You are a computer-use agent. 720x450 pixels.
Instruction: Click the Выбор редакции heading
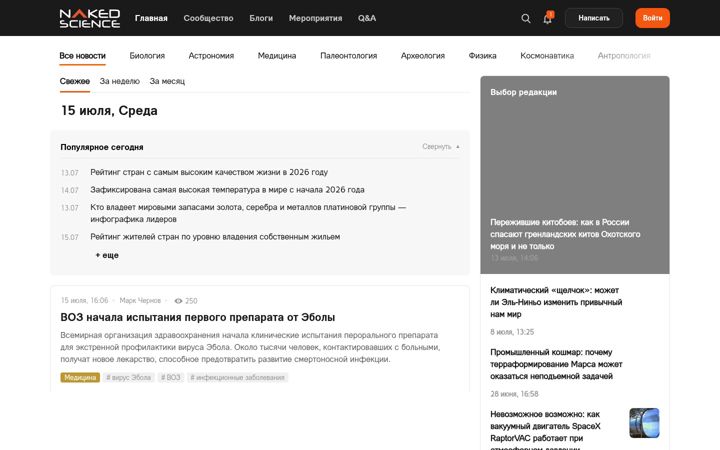click(x=523, y=92)
